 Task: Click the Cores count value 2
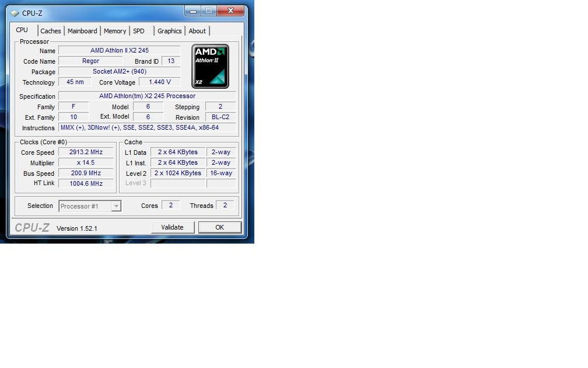pos(171,206)
